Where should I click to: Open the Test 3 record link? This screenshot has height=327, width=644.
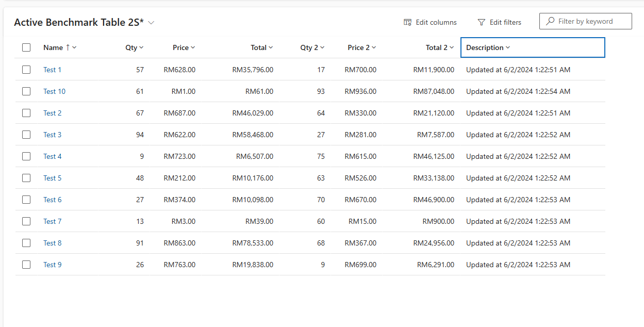click(52, 135)
